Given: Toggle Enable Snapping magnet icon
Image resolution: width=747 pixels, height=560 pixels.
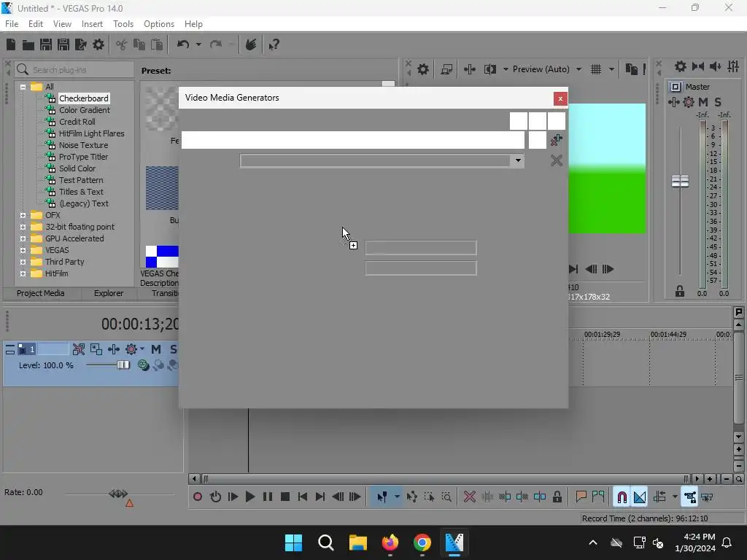Looking at the screenshot, I should (622, 497).
